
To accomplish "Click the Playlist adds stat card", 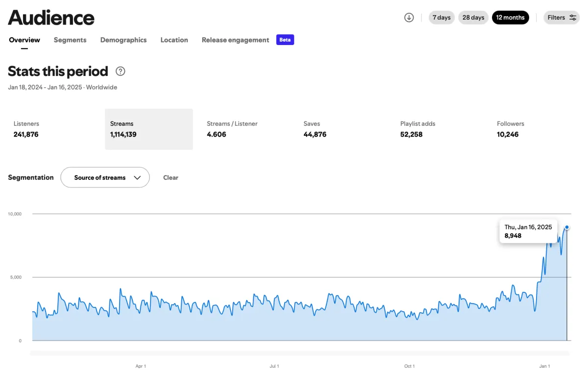I will tap(439, 129).
